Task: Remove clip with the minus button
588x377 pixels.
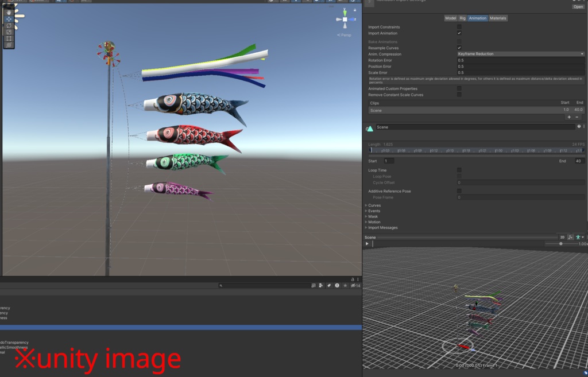Action: (577, 117)
